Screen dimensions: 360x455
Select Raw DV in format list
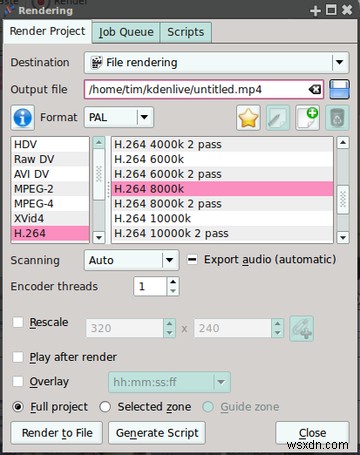50,159
